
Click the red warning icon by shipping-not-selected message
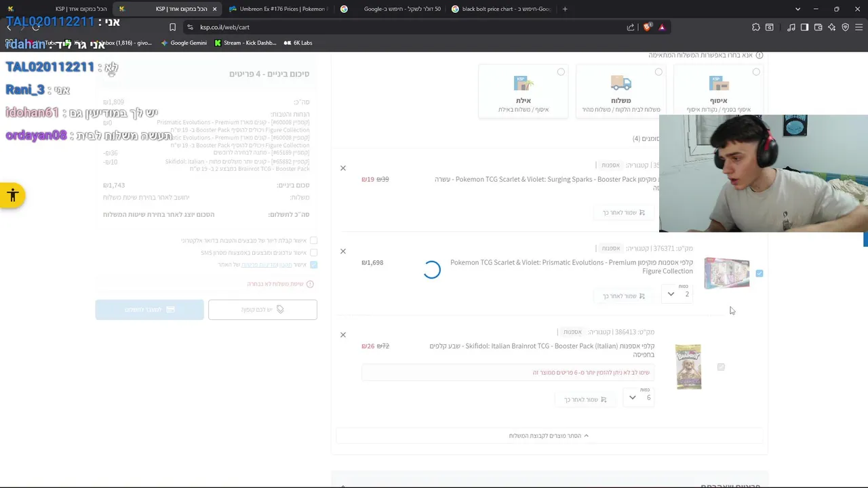310,284
